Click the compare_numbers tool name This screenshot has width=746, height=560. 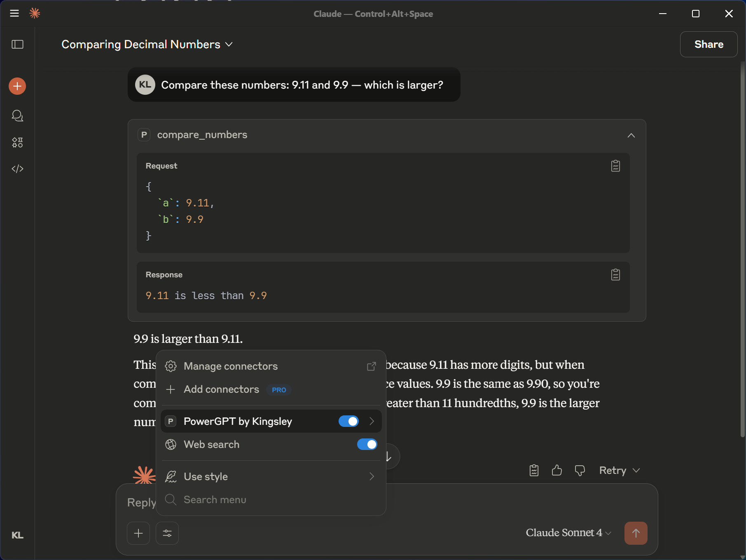pos(202,135)
